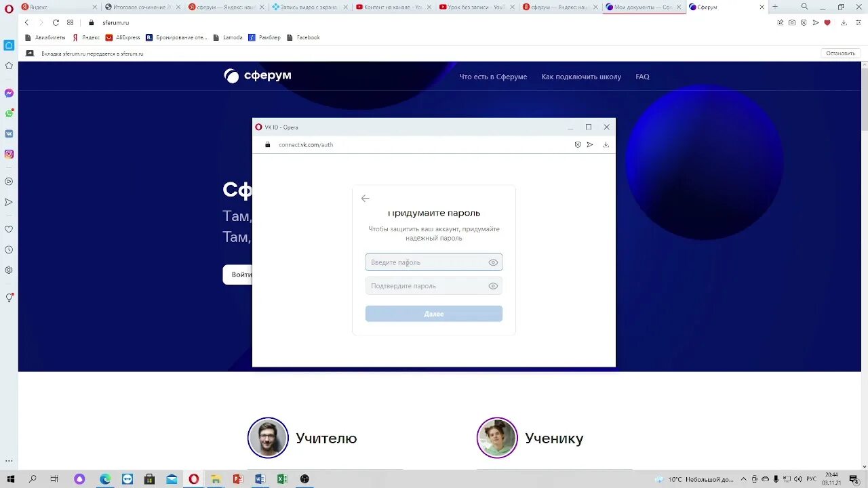Screen dimensions: 868x488
Task: Open WhatsApp in Opera sidebar
Action: click(x=9, y=113)
